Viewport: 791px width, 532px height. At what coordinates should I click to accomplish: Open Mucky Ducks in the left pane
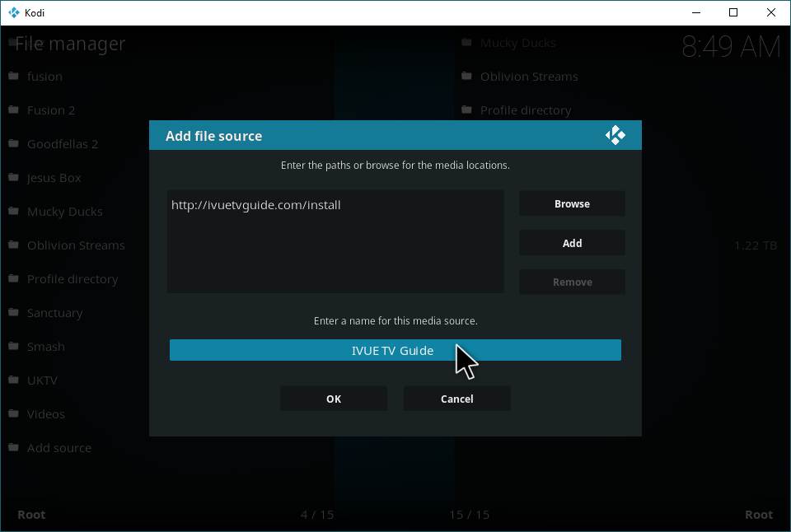pyautogui.click(x=64, y=212)
